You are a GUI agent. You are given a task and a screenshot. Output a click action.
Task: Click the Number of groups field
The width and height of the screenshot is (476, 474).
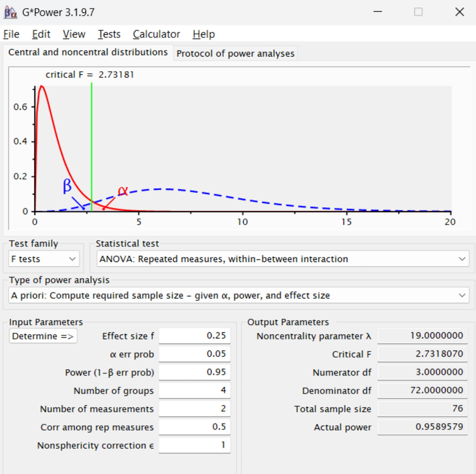pos(194,390)
